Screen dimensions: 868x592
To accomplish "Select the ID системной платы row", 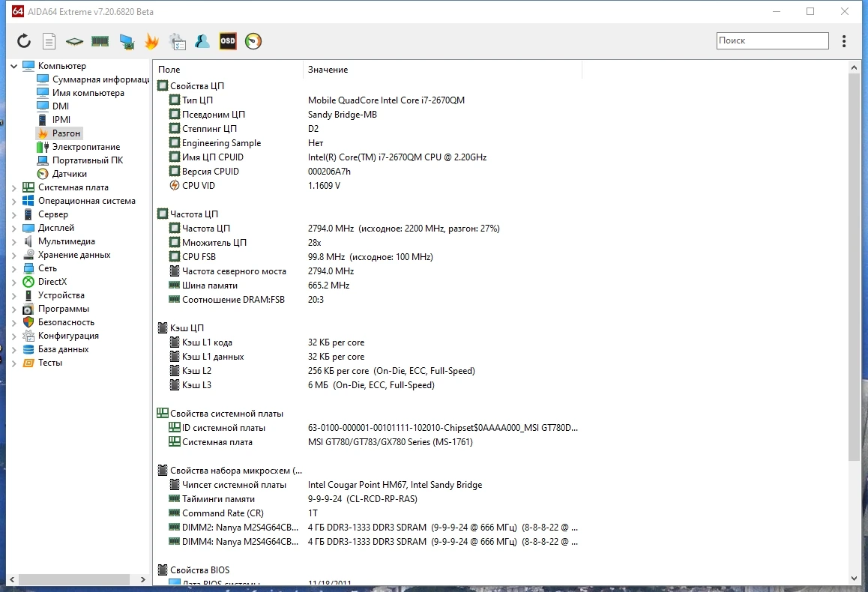I will coord(368,428).
